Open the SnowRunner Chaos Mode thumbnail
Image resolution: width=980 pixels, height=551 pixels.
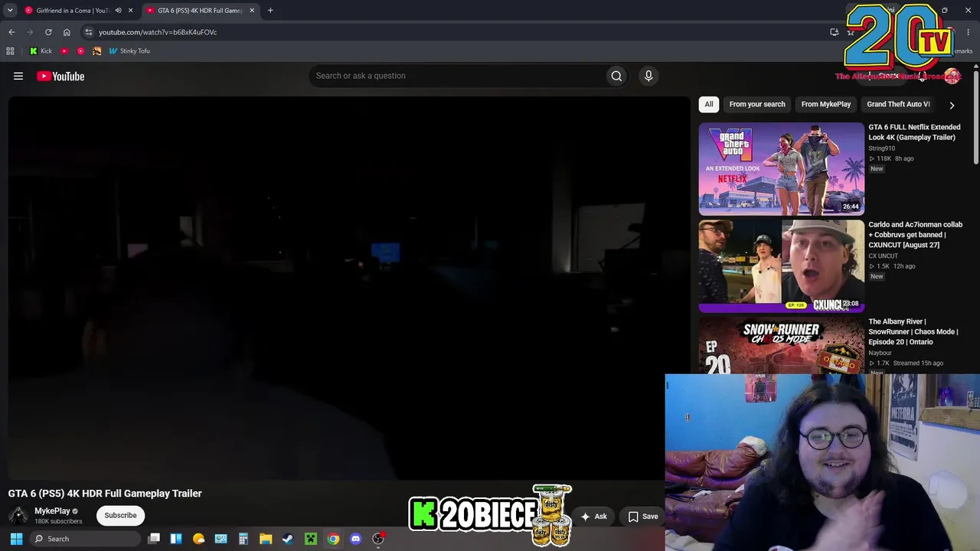[781, 345]
